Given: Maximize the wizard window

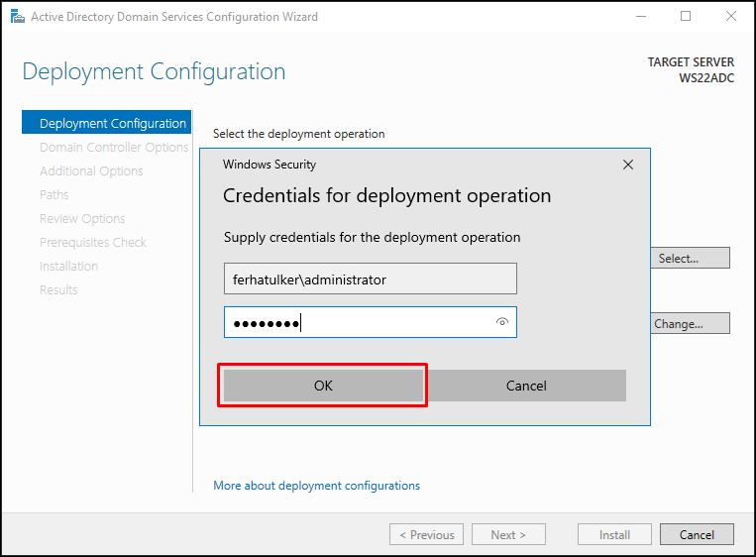Looking at the screenshot, I should click(686, 17).
